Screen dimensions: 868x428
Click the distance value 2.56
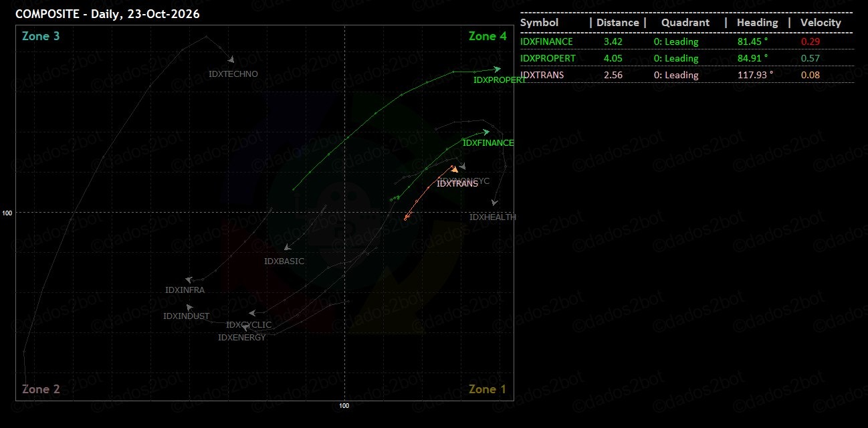click(613, 75)
